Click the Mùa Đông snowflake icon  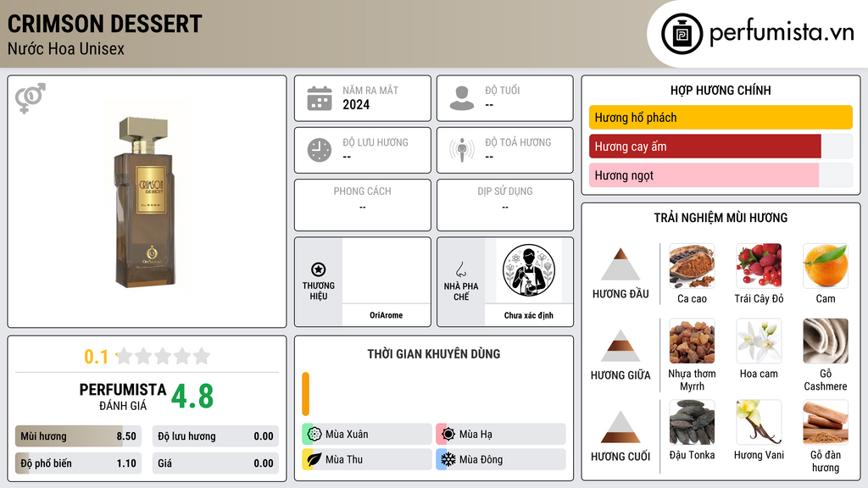pos(448,459)
